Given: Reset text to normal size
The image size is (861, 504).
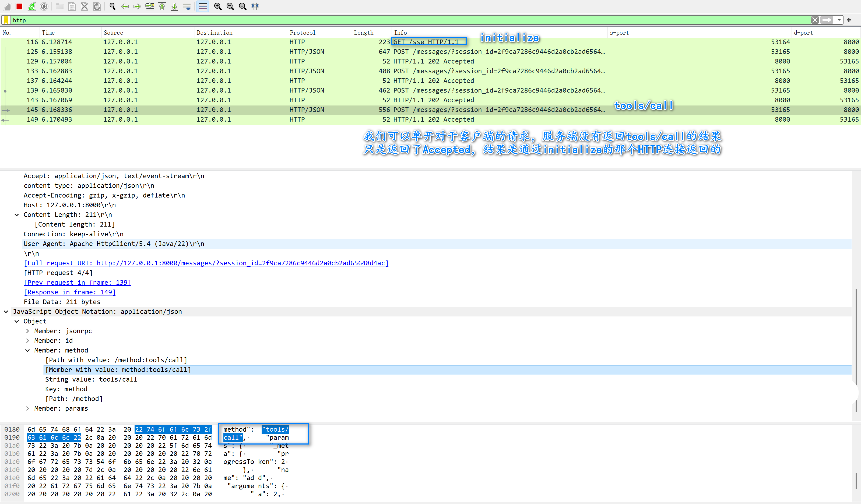Looking at the screenshot, I should pyautogui.click(x=243, y=6).
